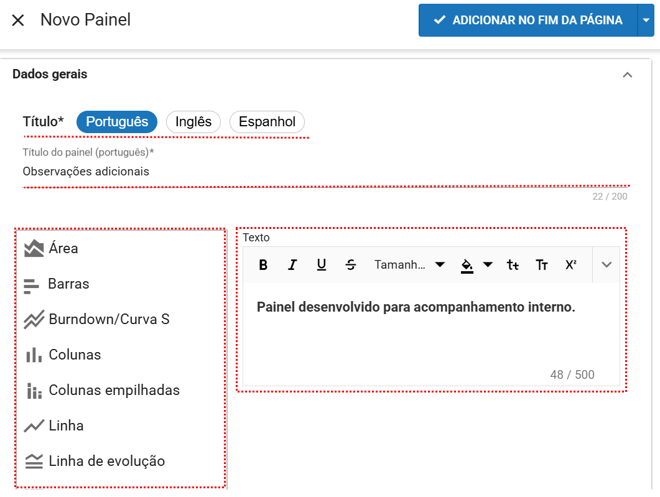The width and height of the screenshot is (660, 497).
Task: Toggle underline formatting in text editor
Action: 321,265
